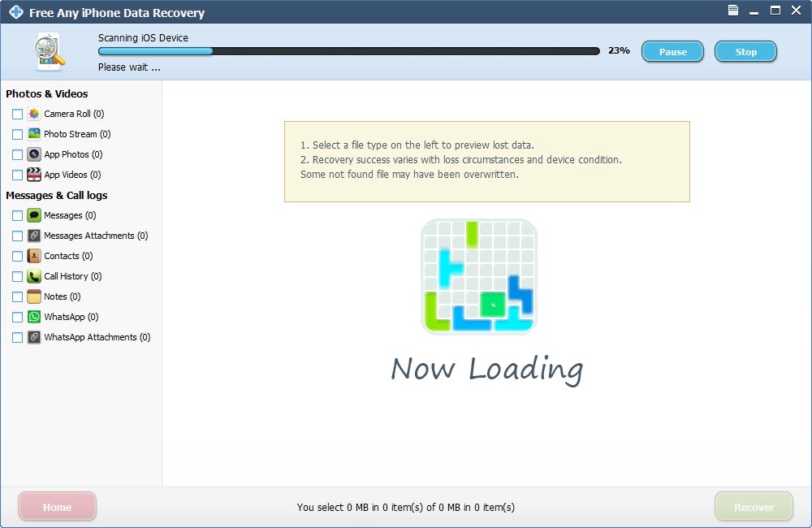812x528 pixels.
Task: Click the Messages speech bubble icon
Action: (x=34, y=215)
